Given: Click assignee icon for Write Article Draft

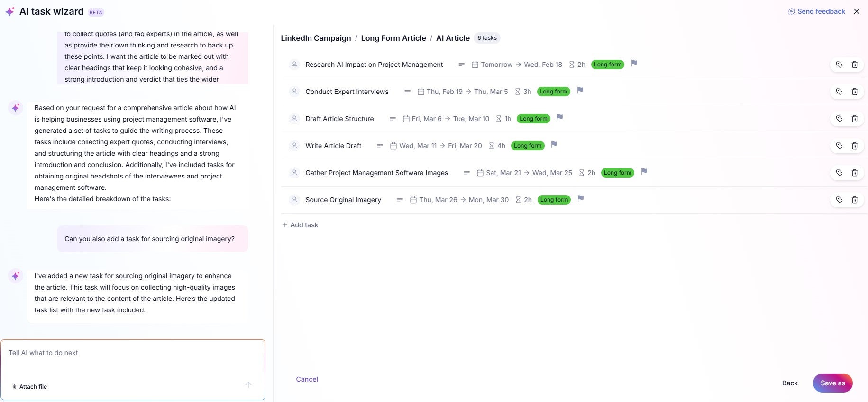Looking at the screenshot, I should point(294,146).
